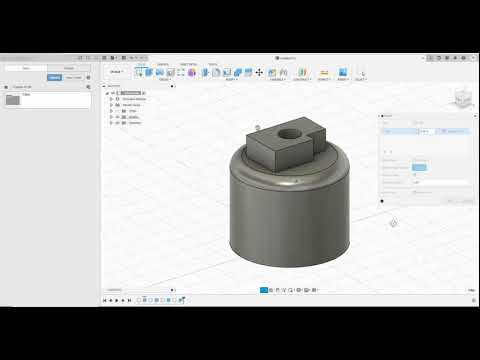Toggle visibility eye of Bodies folder

tap(117, 117)
